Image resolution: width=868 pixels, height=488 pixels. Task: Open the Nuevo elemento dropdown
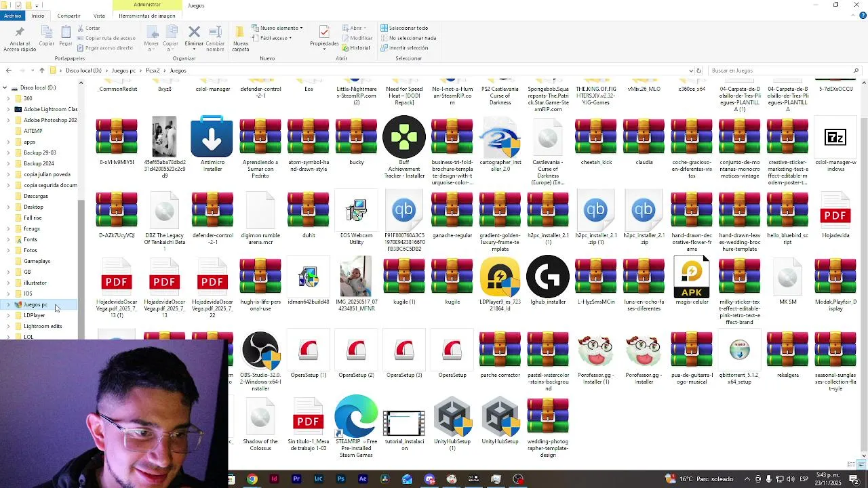tap(277, 28)
